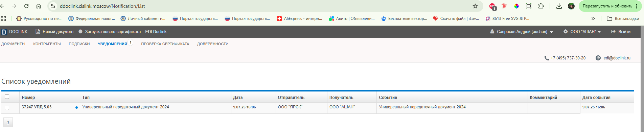Screen dimensions: 644x132
Task: Open Личный кабинет н... bookmark
Action: 143,19
